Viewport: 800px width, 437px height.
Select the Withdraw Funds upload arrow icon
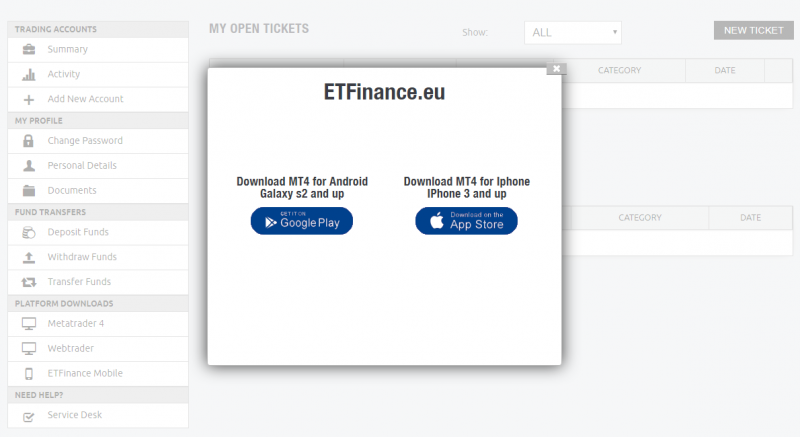[x=29, y=258]
